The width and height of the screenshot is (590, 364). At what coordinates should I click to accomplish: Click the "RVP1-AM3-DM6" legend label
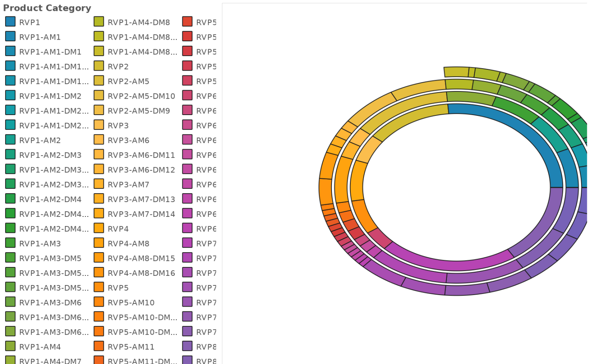pos(50,303)
